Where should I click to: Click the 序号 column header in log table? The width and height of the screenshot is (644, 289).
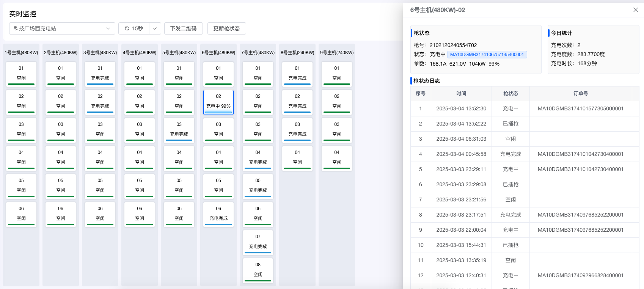coord(421,94)
